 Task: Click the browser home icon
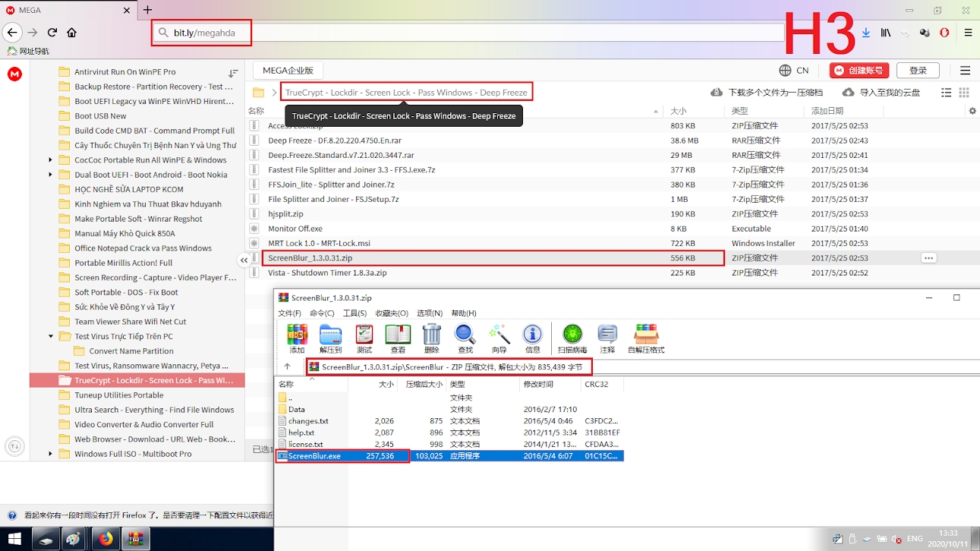(x=71, y=33)
